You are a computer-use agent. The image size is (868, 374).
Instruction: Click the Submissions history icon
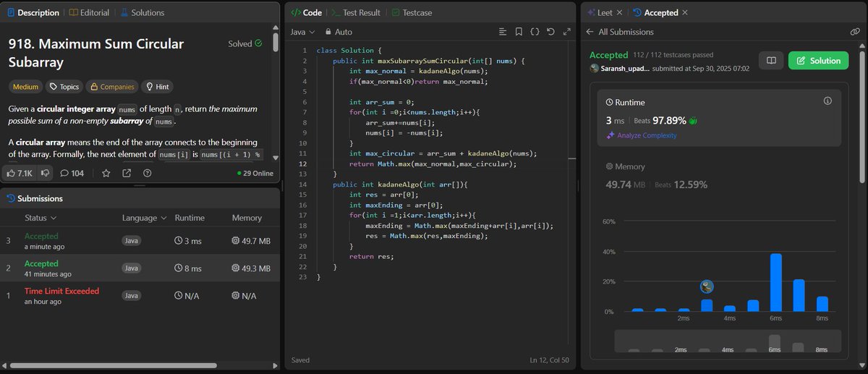(11, 198)
